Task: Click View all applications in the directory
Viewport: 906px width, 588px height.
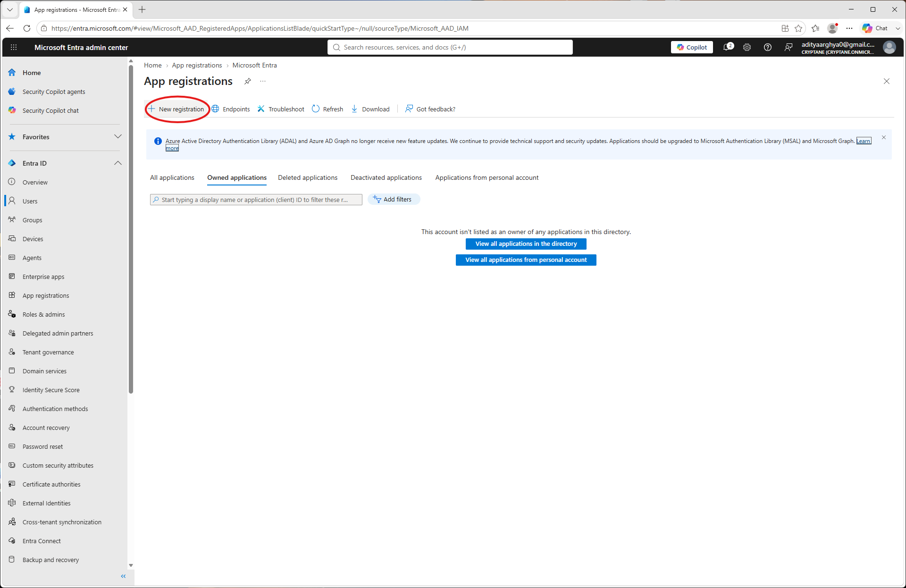Action: click(526, 244)
